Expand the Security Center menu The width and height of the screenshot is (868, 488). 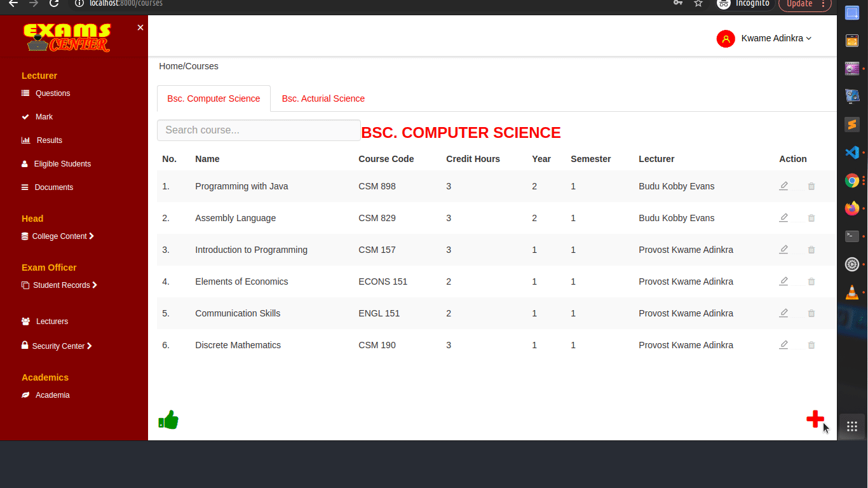click(57, 346)
